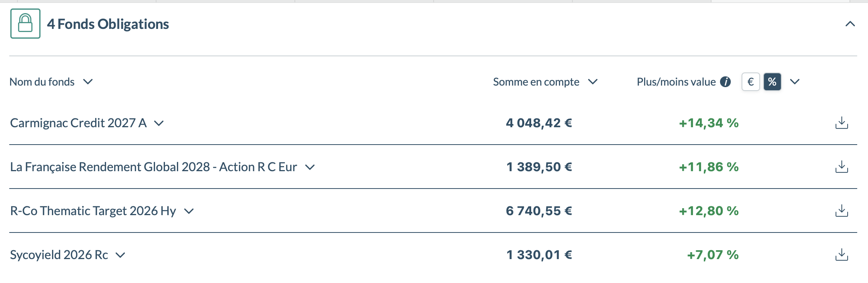
Task: Click the lock icon beside Fonds Obligations
Action: (25, 24)
